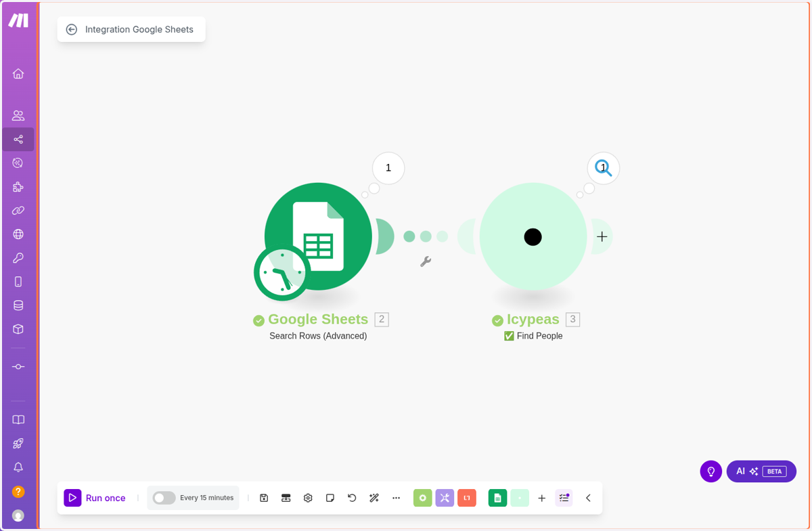812x531 pixels.
Task: Click the Make logo in the sidebar
Action: [x=18, y=20]
